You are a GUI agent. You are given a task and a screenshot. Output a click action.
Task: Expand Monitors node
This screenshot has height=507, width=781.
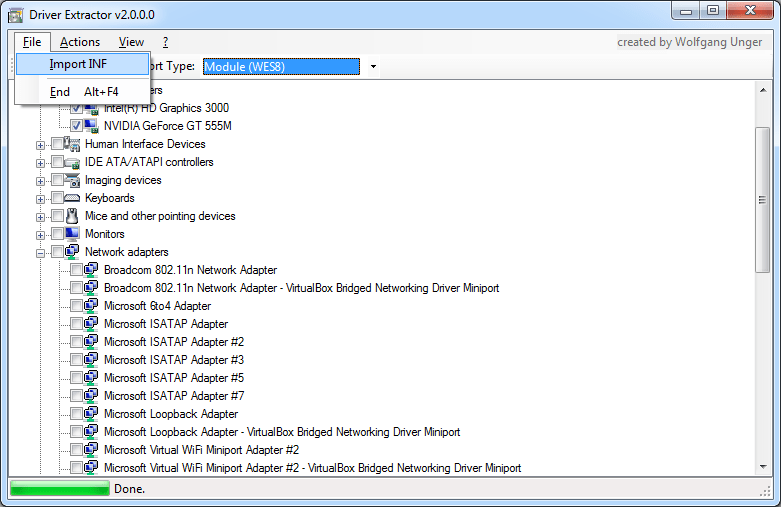click(x=40, y=235)
